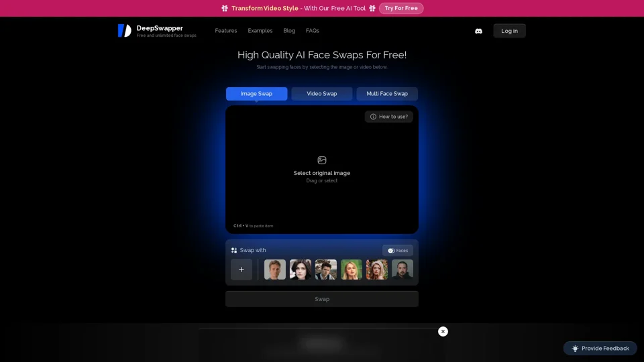Open the Discord link icon
The image size is (644, 362).
click(x=478, y=31)
